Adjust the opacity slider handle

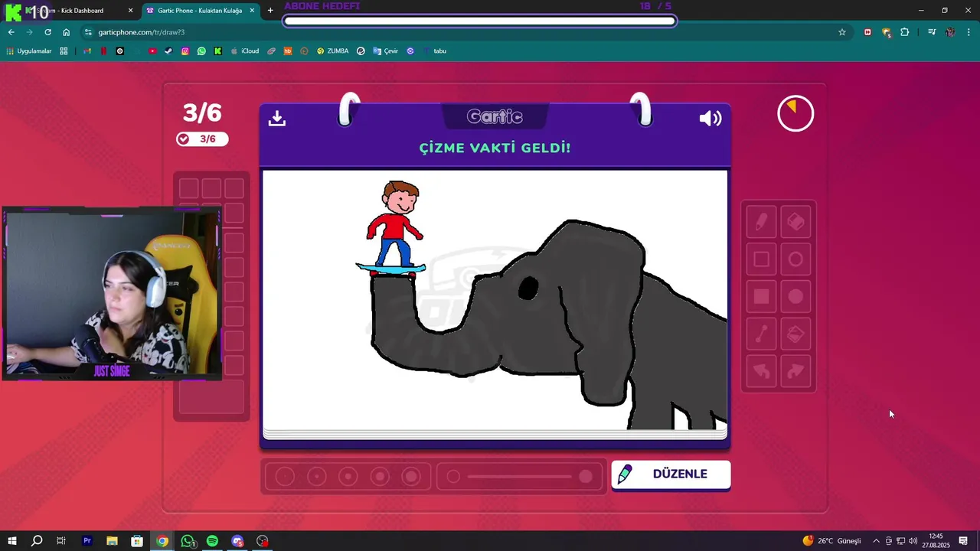(x=586, y=477)
